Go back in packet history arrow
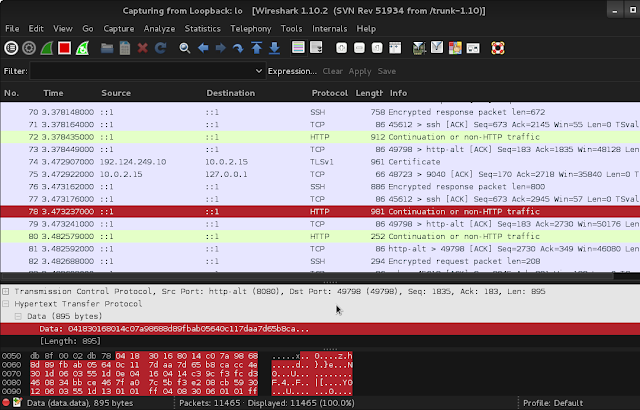The height and width of the screenshot is (410, 640). [x=203, y=48]
